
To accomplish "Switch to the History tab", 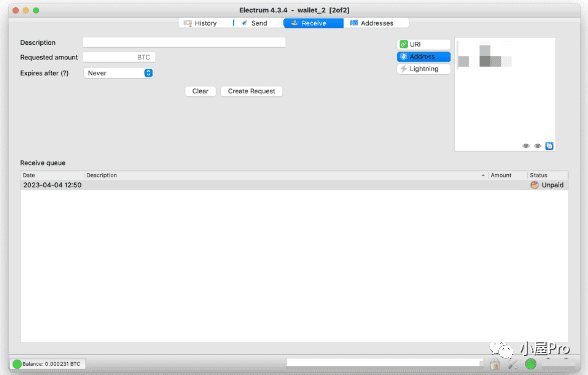I will 201,23.
